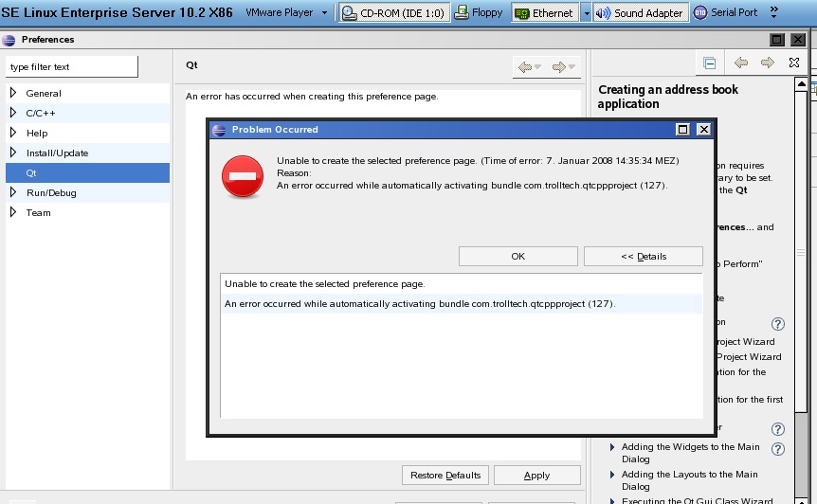
Task: Go back in the help pane
Action: [741, 63]
